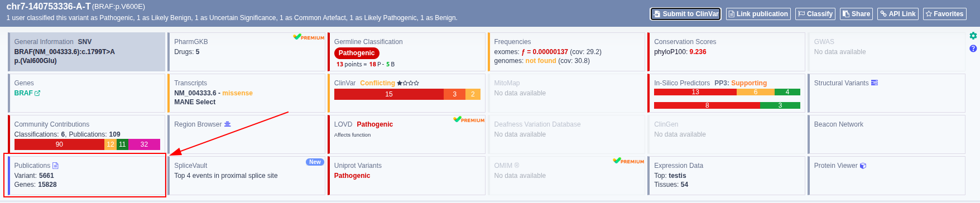Click the MitoMap card title
The image size is (980, 203).
coord(507,83)
